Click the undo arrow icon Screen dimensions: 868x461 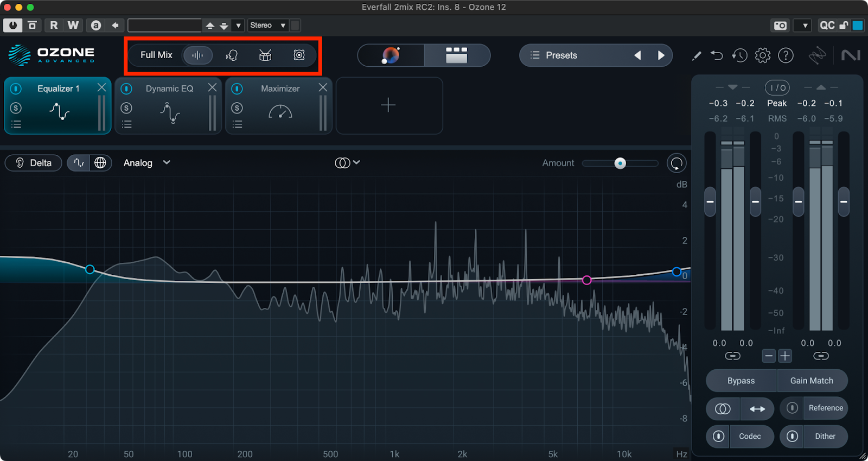coord(717,55)
